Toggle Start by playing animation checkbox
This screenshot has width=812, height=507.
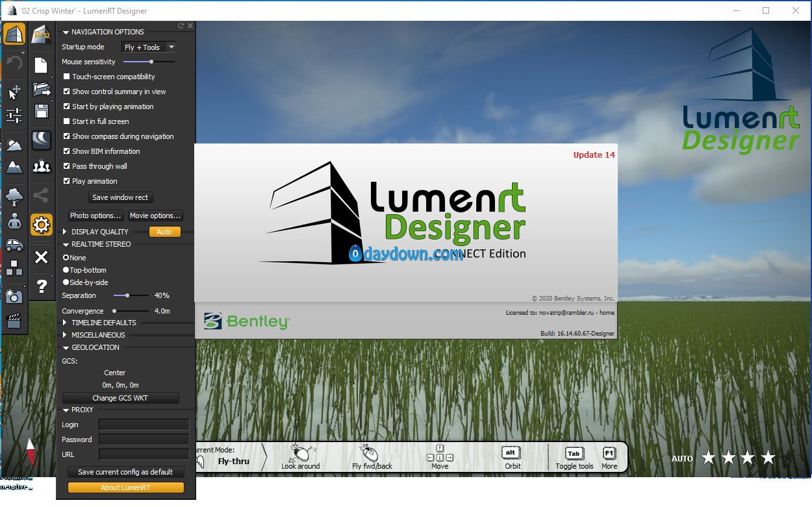pos(66,106)
